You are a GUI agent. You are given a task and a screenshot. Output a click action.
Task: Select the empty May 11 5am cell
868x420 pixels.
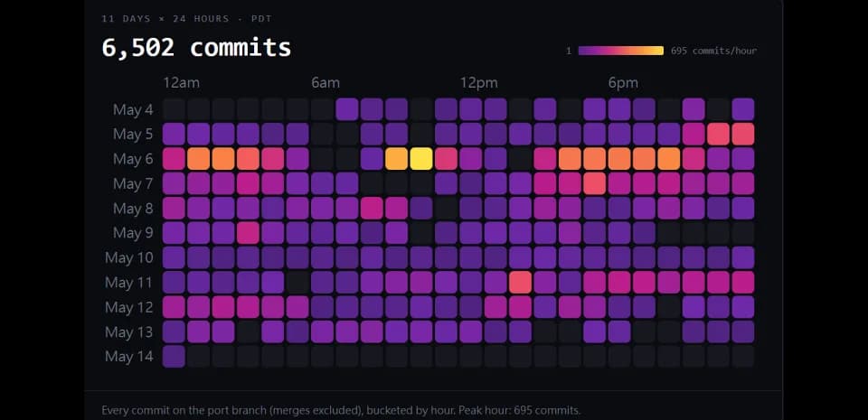pos(297,283)
